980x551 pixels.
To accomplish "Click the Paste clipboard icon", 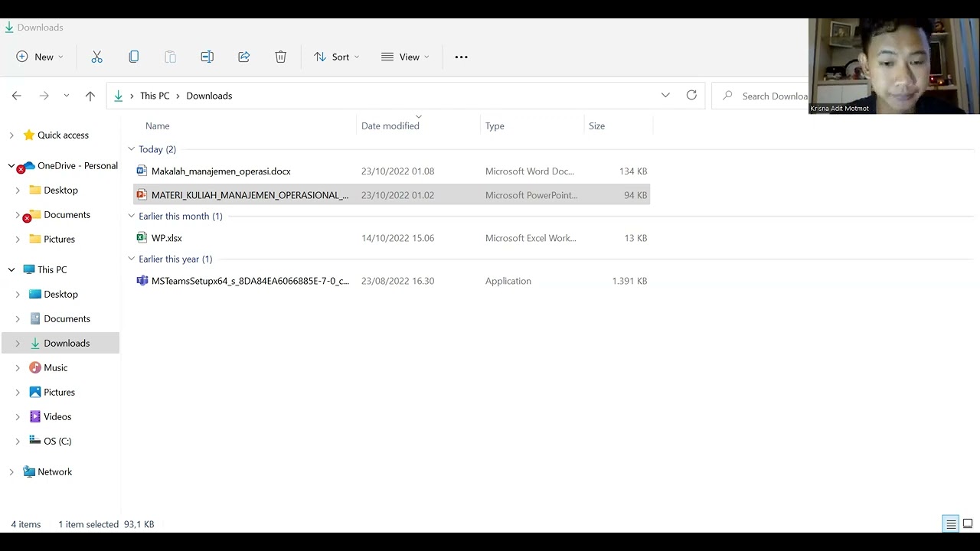I will pos(171,57).
